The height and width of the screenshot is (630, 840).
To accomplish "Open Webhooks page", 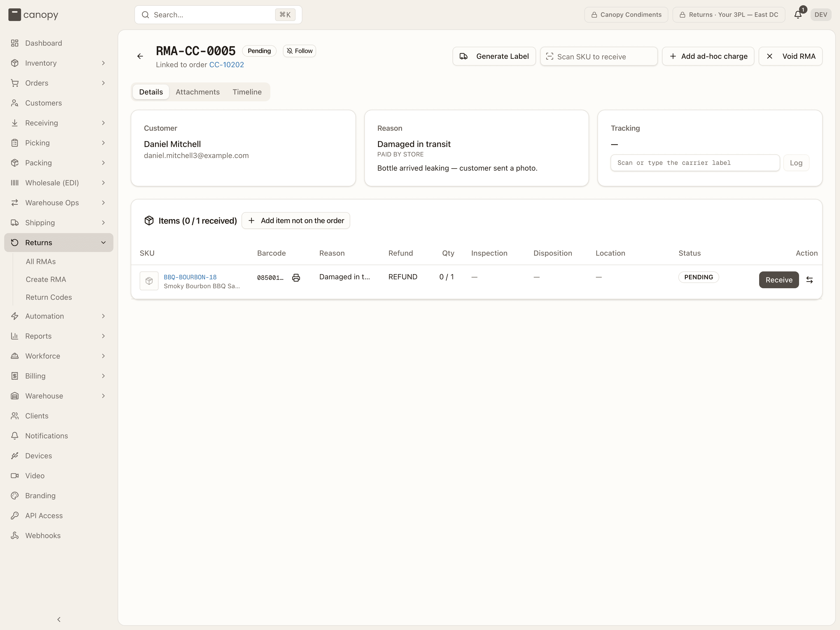I will (x=59, y=535).
